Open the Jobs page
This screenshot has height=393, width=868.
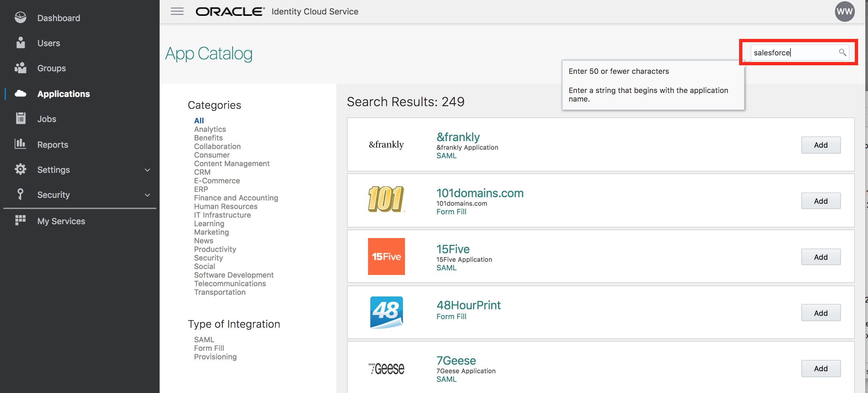pos(47,119)
